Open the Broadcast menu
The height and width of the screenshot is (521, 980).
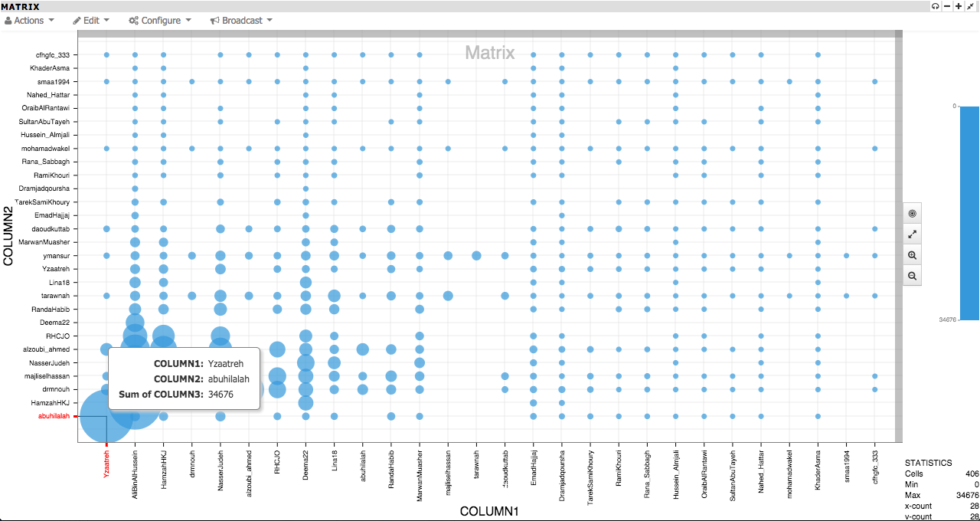pyautogui.click(x=241, y=21)
